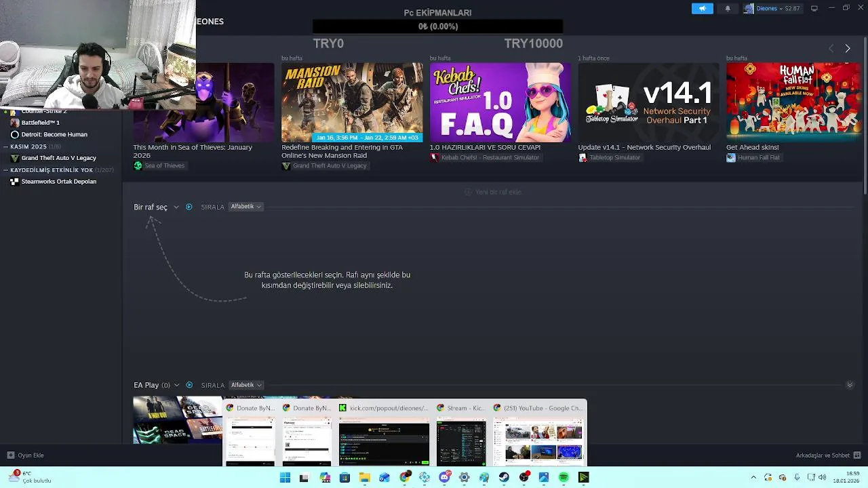Switch Steam to Big Picture mode
This screenshot has height=488, width=868.
tap(814, 8)
